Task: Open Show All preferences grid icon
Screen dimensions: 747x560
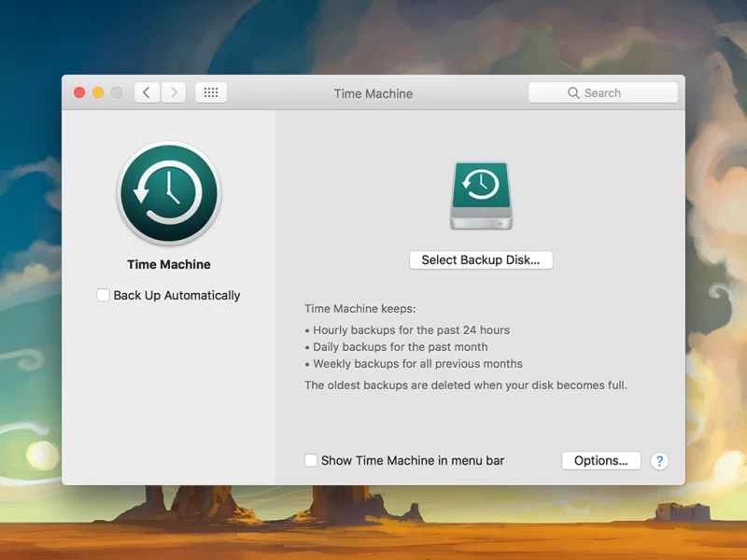Action: pos(210,91)
